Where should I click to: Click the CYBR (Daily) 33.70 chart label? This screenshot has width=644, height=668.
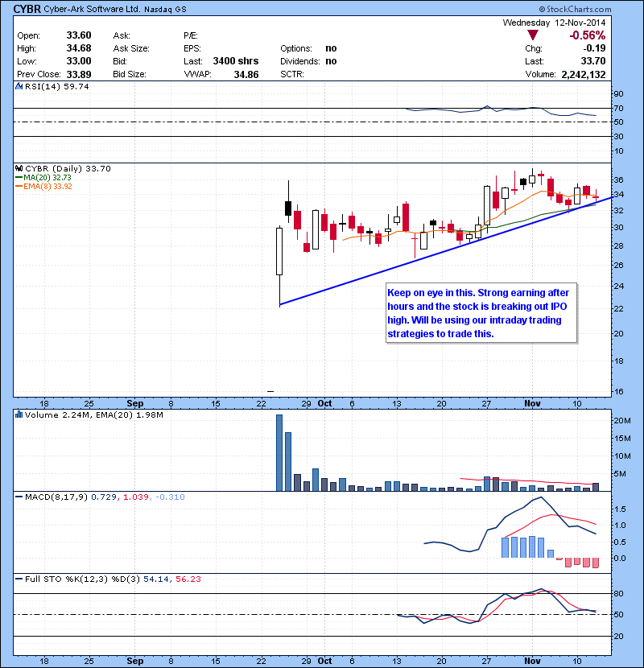68,169
